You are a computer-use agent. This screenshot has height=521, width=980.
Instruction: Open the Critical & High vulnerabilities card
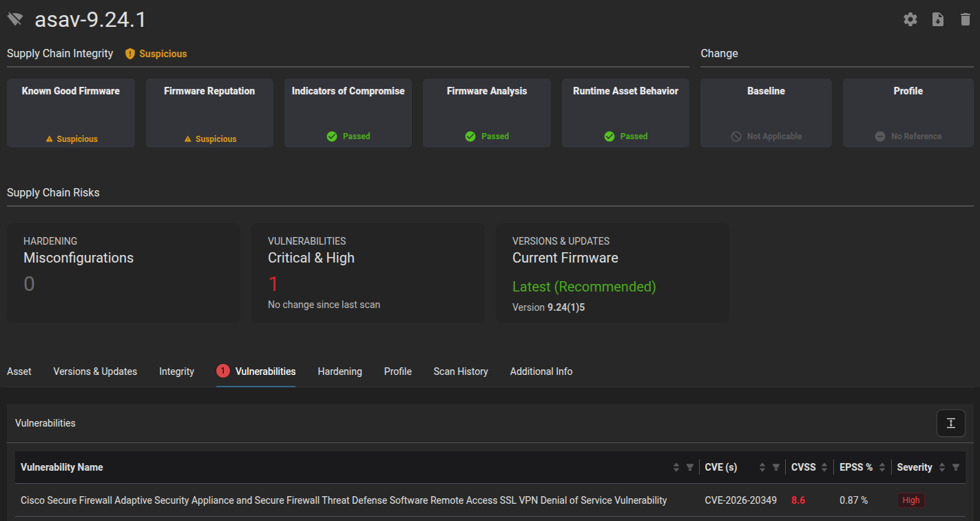tap(368, 272)
